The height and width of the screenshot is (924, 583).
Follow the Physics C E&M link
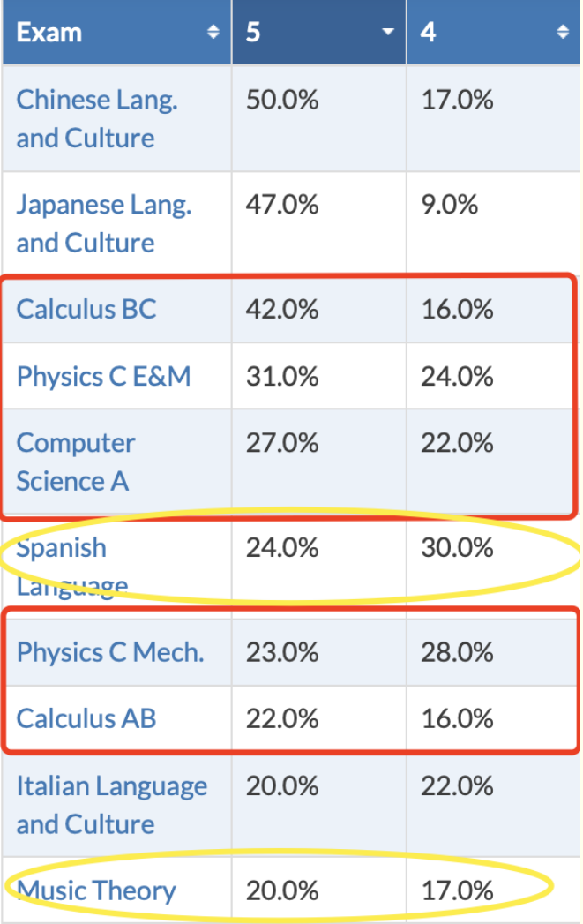click(x=104, y=376)
